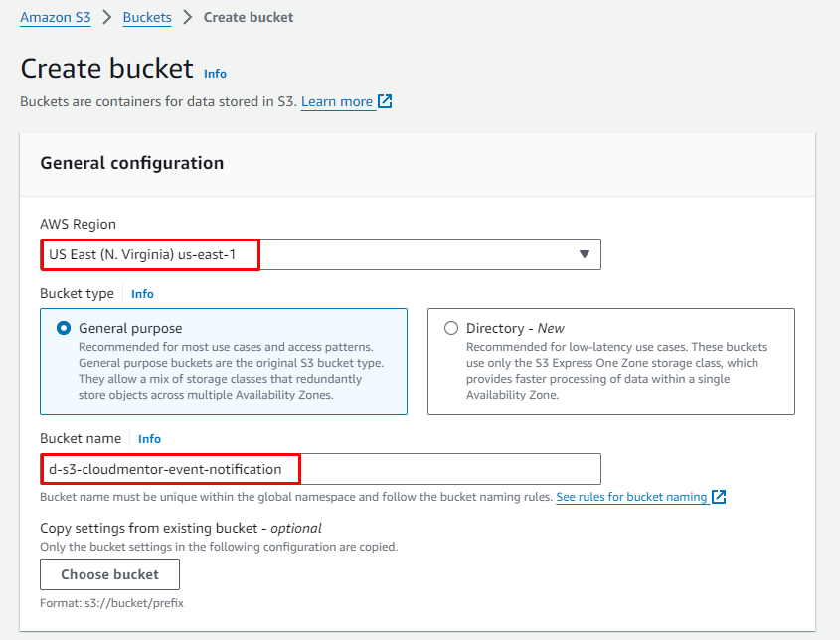Viewport: 840px width, 640px height.
Task: Click the breadcrumb chevron after Buckets
Action: (x=187, y=17)
